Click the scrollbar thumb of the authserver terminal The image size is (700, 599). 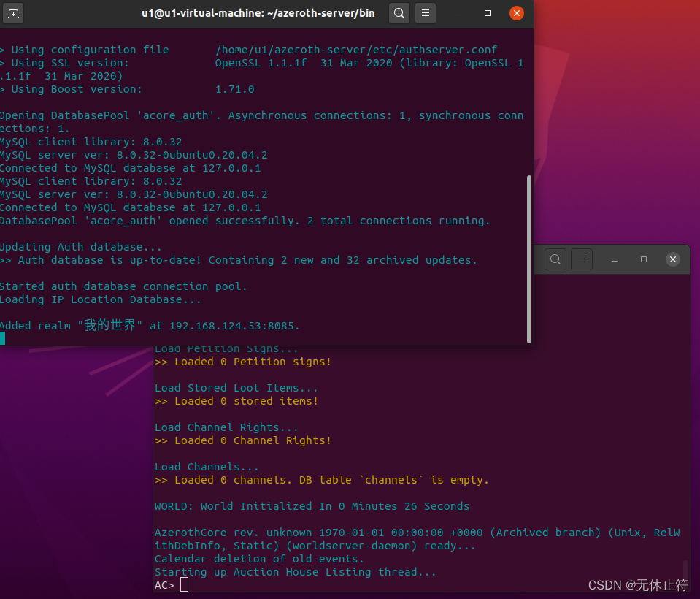529,259
